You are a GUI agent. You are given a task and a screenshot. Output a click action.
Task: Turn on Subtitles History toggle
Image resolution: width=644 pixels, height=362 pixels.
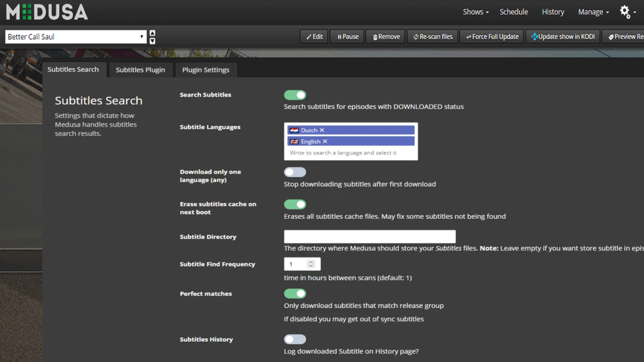click(x=295, y=339)
